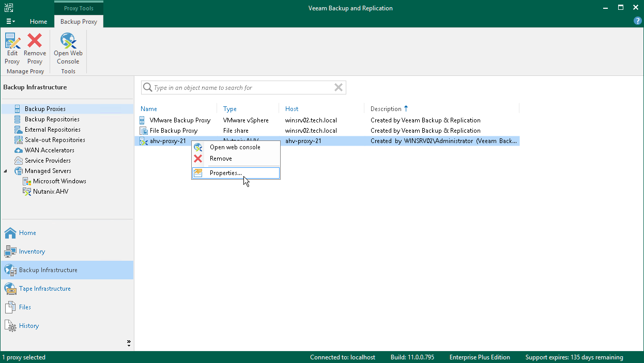Screen dimensions: 644x363
Task: Open the Proxy Tools contextual tab
Action: (x=79, y=8)
